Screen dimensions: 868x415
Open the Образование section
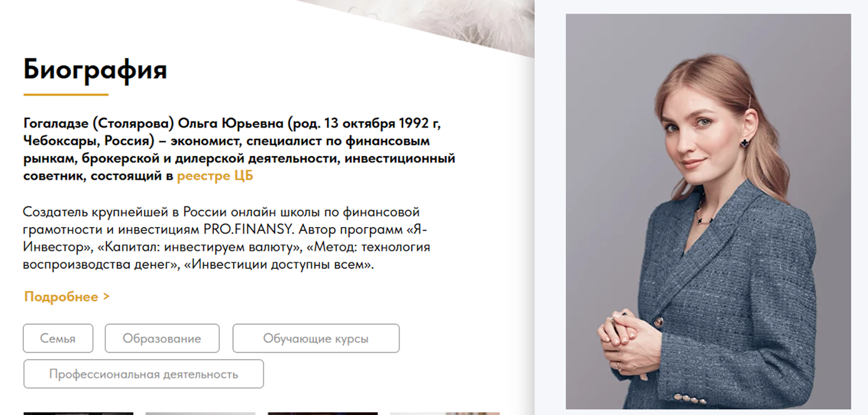point(162,339)
